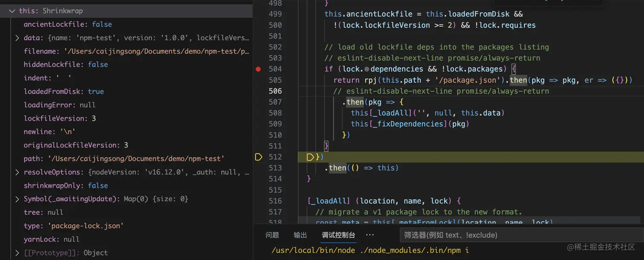The height and width of the screenshot is (260, 644).
Task: Expand the Symbol(_awaitingUpdate) Map entry
Action: (17, 199)
